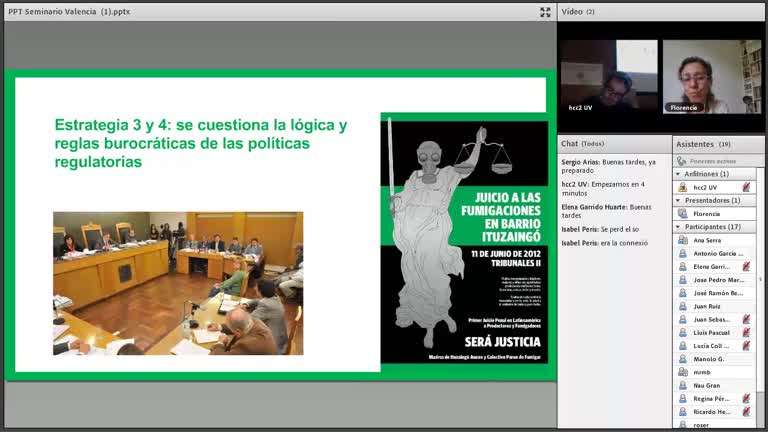Select Ana Serra in the participants list
This screenshot has width=768, height=432.
[x=716, y=240]
